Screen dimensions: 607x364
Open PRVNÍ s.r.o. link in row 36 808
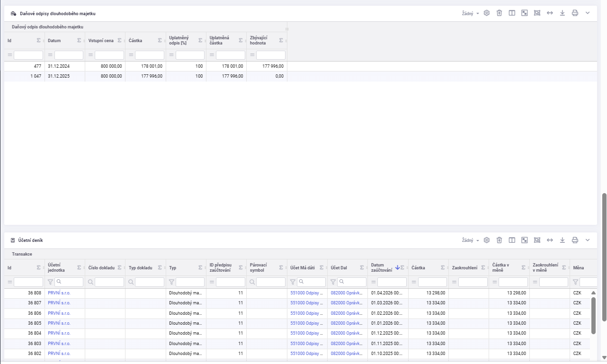click(x=59, y=293)
